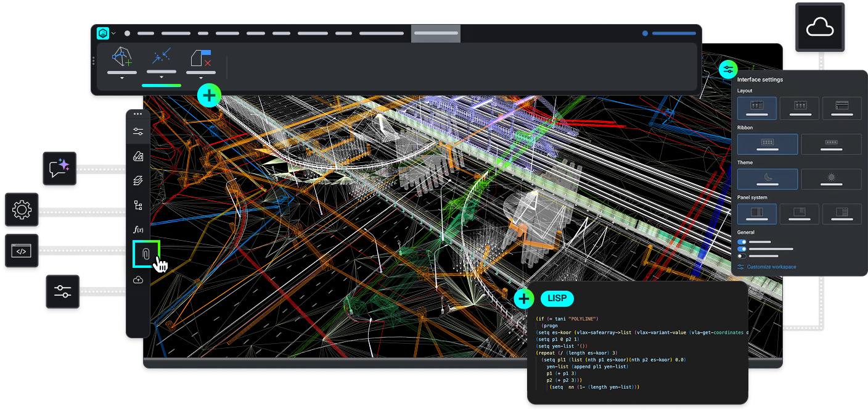Click the AI chat sparkle tile
The width and height of the screenshot is (868, 416).
[60, 168]
